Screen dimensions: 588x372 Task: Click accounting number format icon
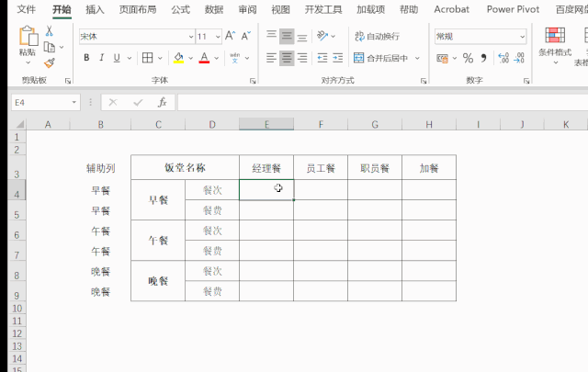443,58
